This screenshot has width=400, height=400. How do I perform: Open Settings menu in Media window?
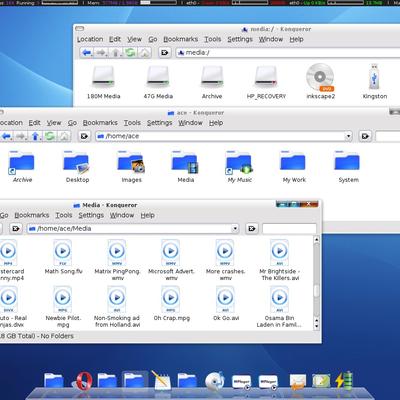tap(91, 215)
